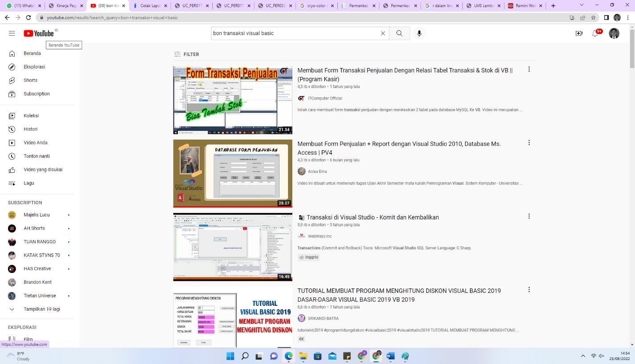Open the SRIKANDI BATRA channel avatar

tap(301, 318)
